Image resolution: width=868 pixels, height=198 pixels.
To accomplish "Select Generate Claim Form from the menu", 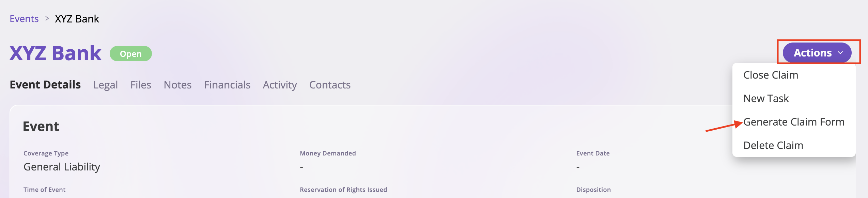I will point(794,122).
